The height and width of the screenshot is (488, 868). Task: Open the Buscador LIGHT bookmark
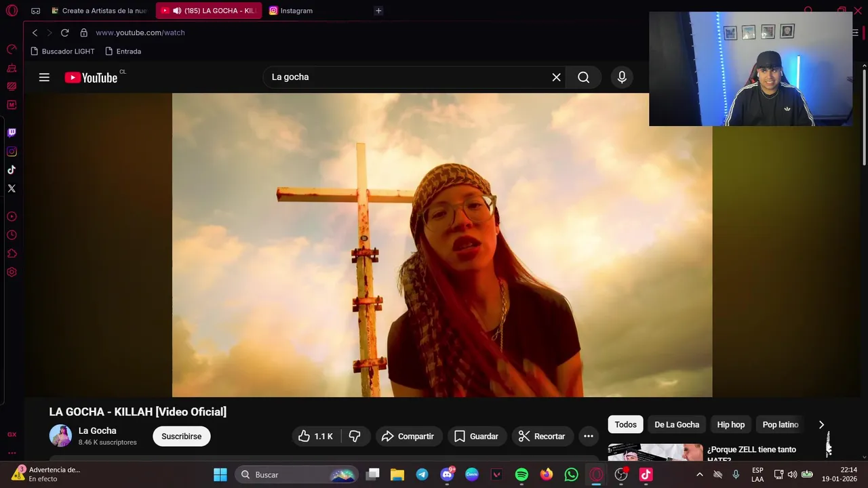62,52
